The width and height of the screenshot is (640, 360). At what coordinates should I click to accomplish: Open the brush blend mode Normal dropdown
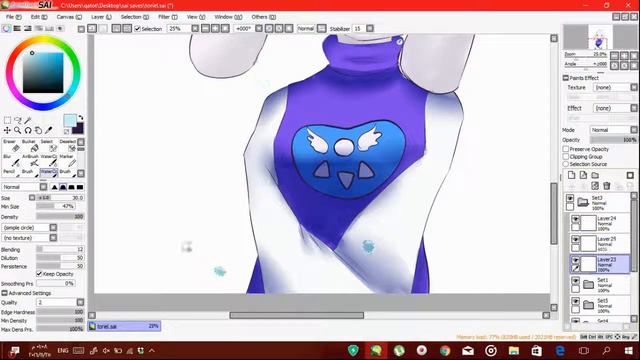[24, 187]
